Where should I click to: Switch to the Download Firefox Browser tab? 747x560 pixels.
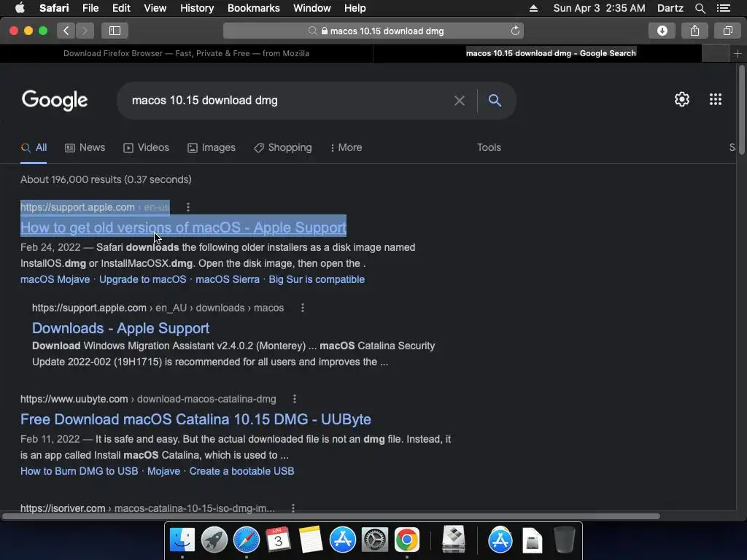tap(186, 53)
